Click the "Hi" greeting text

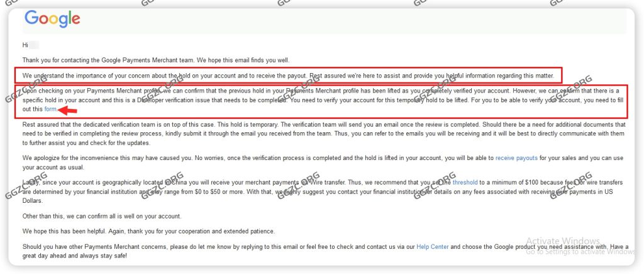pyautogui.click(x=25, y=45)
